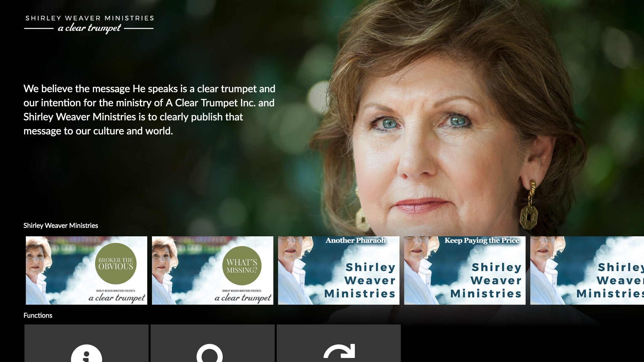Click the "Another Pharaoh" title text
The image size is (644, 362).
356,241
